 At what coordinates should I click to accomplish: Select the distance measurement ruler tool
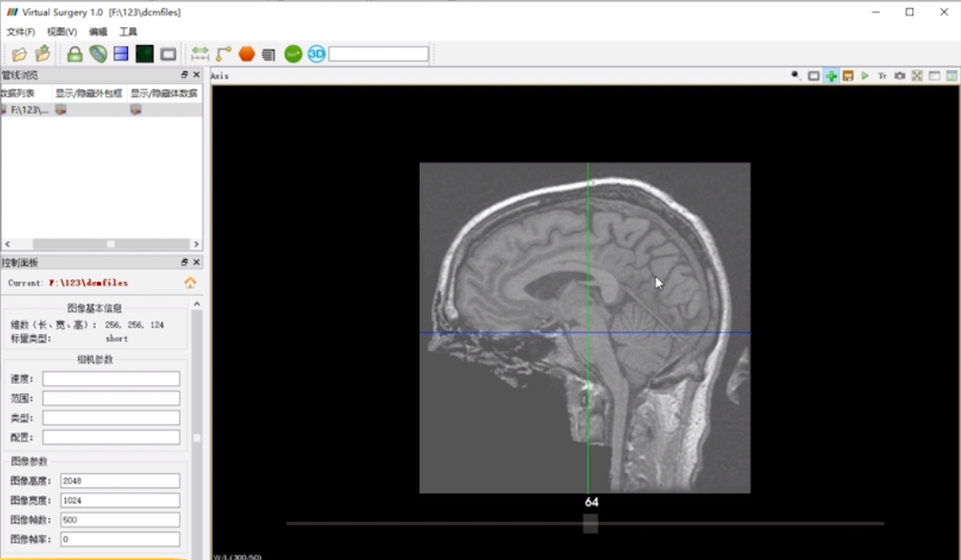(199, 54)
